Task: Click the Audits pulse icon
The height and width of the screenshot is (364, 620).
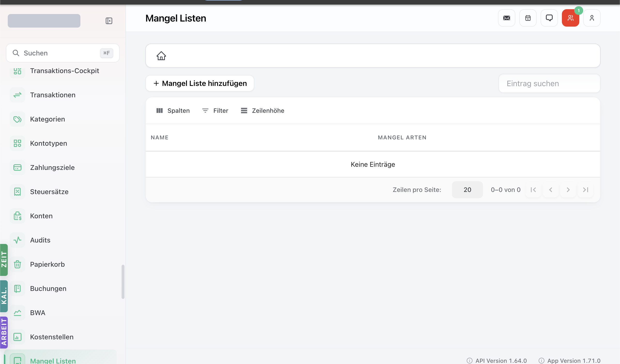Action: (x=17, y=240)
